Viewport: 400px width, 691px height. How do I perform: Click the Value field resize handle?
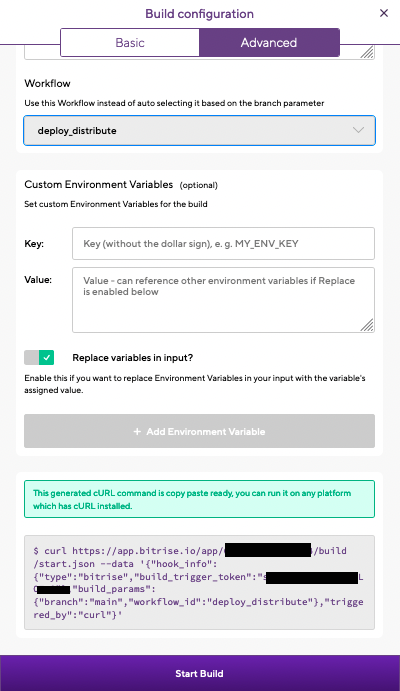point(367,325)
